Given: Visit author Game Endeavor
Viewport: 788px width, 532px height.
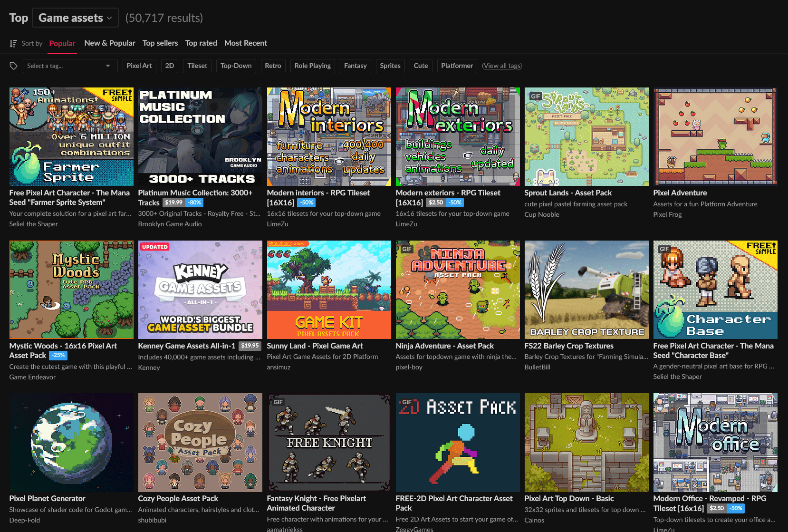Looking at the screenshot, I should (x=32, y=377).
